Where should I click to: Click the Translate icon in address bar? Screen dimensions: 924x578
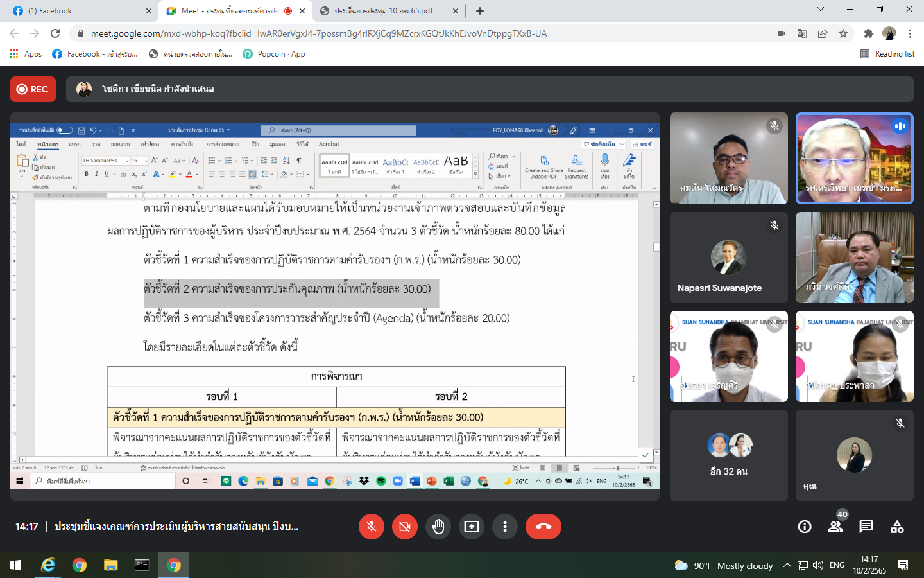802,33
